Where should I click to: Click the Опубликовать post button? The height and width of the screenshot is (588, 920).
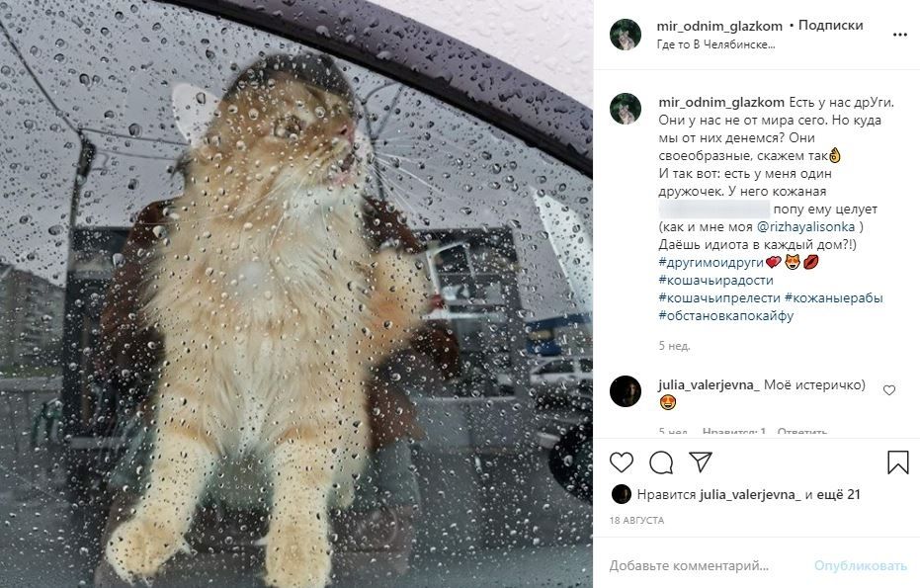[860, 565]
